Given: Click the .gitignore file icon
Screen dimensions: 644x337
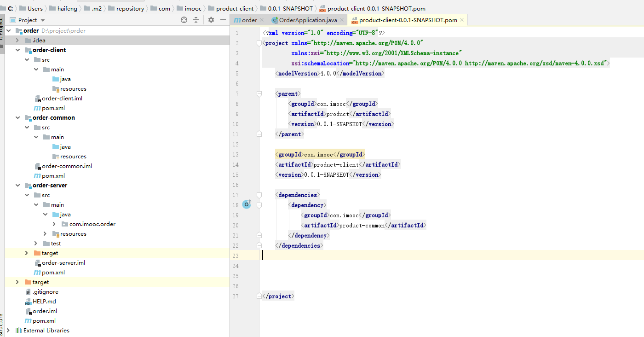Looking at the screenshot, I should [x=28, y=292].
